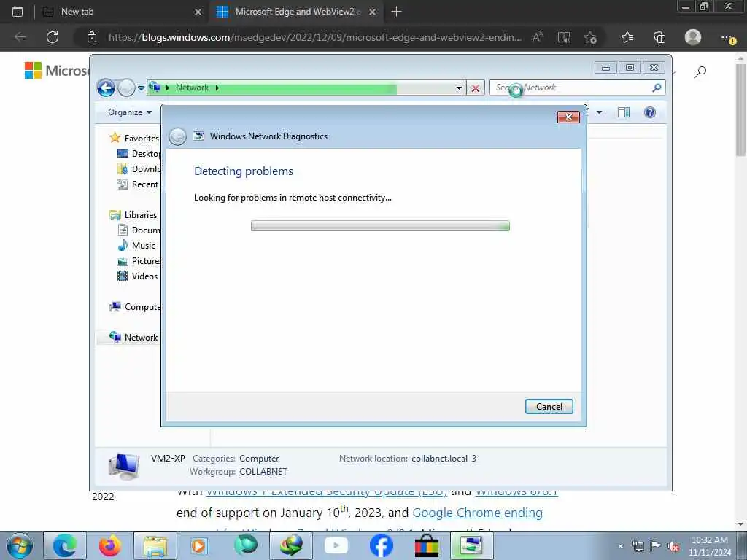The image size is (747, 560).
Task: Click the Edge URL address field
Action: coord(314,37)
